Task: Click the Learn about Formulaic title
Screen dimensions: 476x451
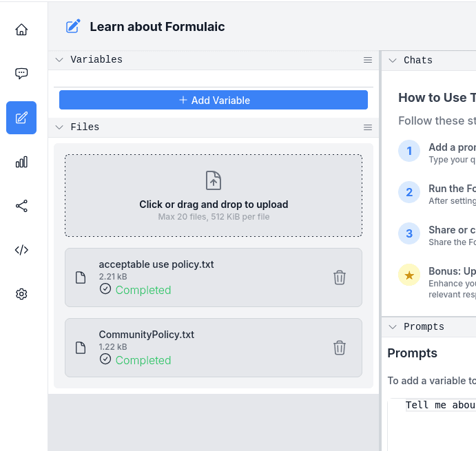Action: (157, 27)
